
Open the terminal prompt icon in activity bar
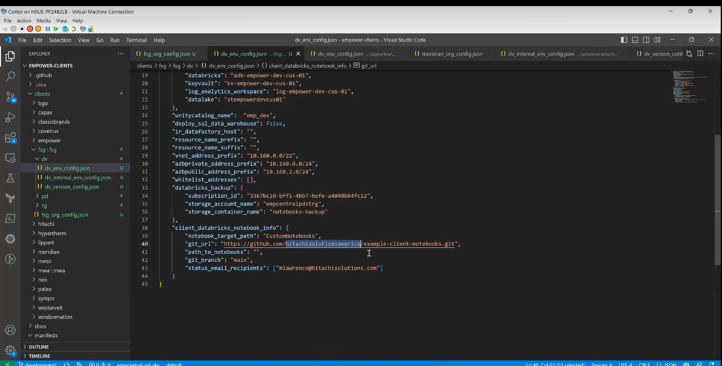[10, 219]
